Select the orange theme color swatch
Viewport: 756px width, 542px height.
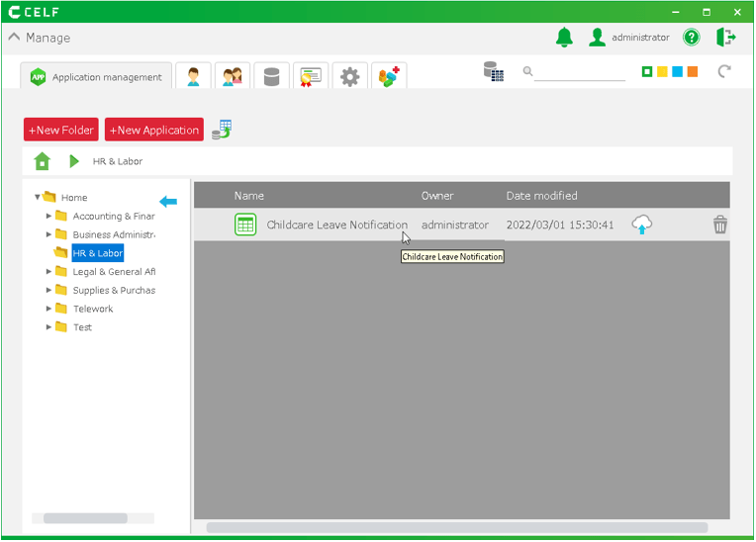(693, 72)
